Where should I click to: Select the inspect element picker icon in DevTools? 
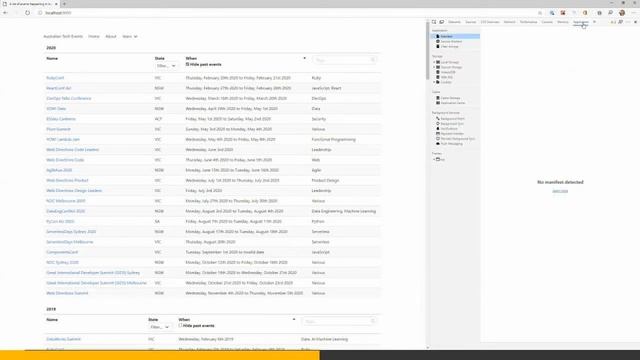point(434,22)
